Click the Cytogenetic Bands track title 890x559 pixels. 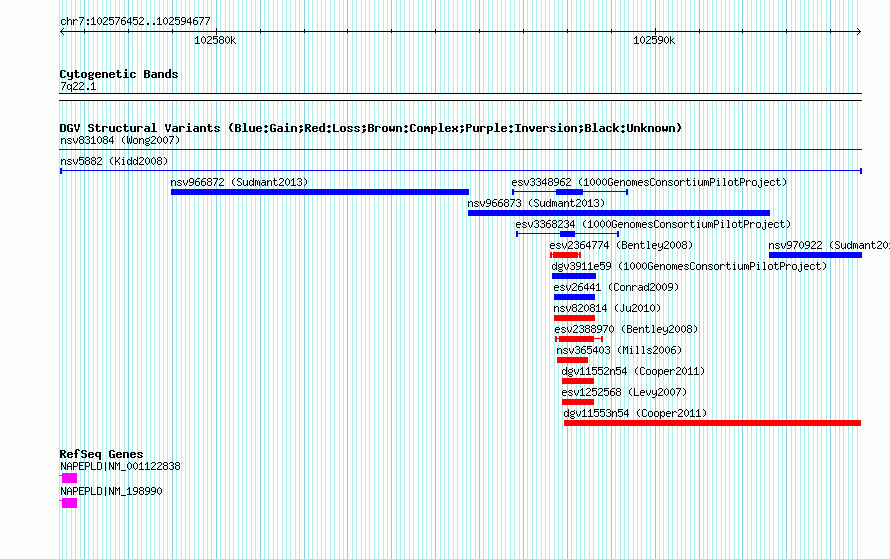tap(119, 74)
